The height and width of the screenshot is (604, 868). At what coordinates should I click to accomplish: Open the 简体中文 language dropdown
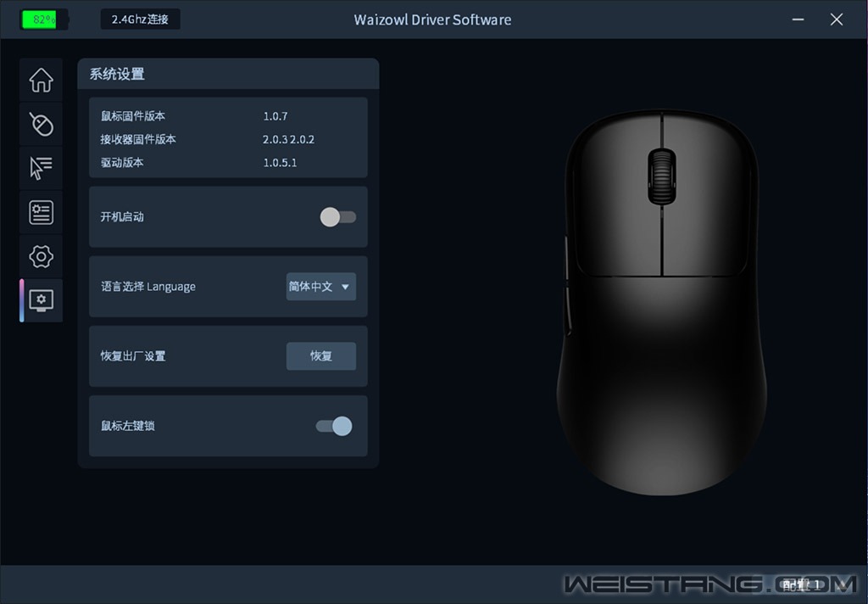pyautogui.click(x=321, y=287)
